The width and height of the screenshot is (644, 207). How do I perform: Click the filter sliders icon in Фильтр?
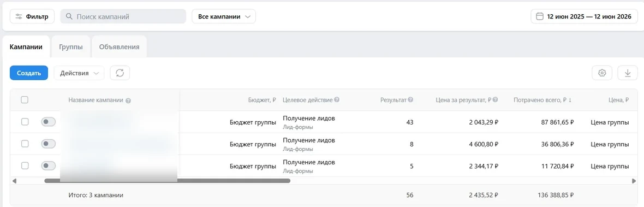(19, 17)
